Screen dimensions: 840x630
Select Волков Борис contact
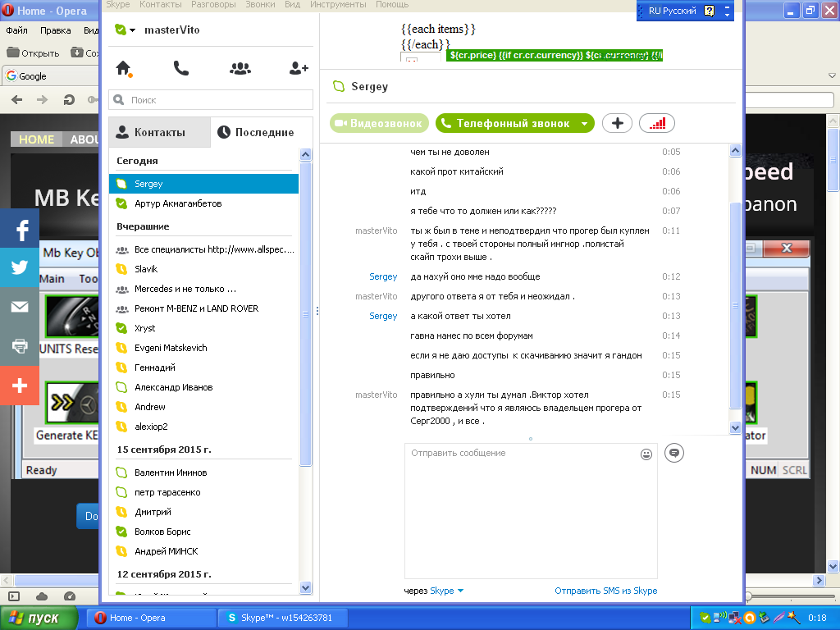(x=203, y=532)
